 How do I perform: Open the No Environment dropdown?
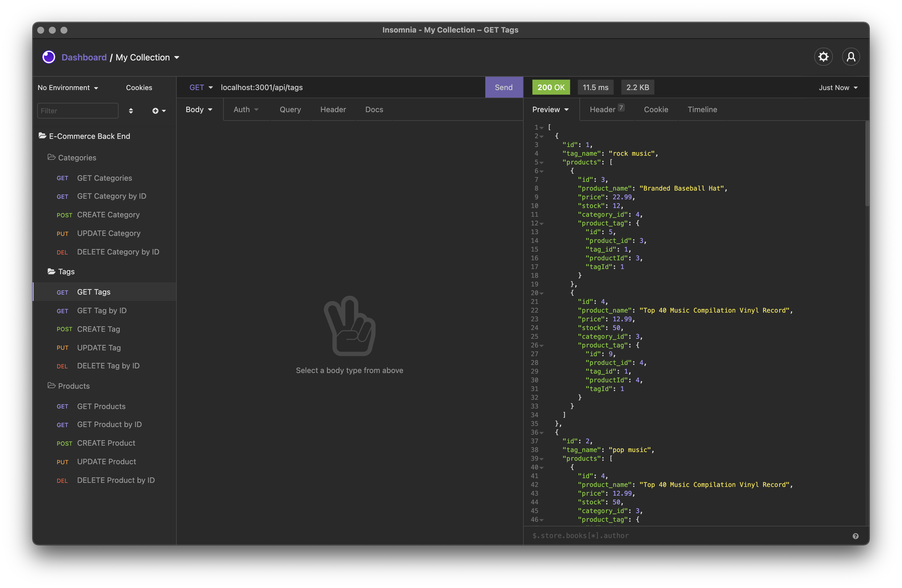68,87
